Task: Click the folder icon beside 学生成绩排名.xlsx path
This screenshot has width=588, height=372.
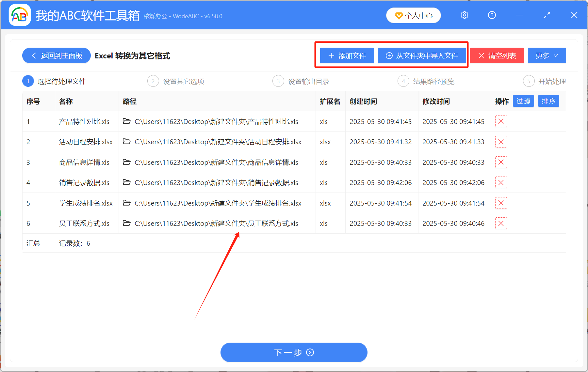Action: click(x=127, y=203)
